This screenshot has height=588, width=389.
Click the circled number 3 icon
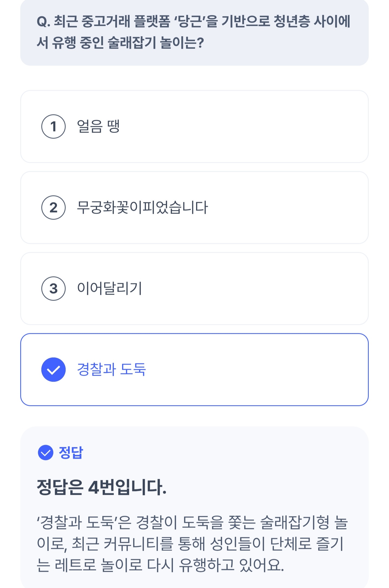(x=53, y=288)
